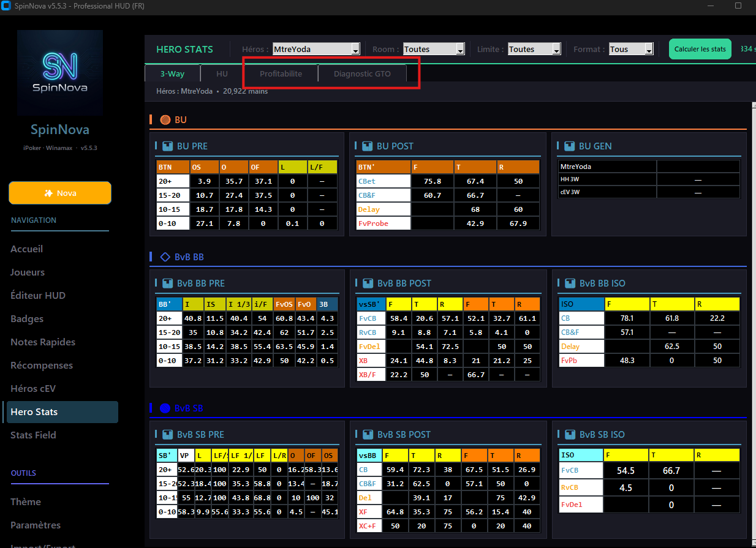Open Joueurs in the sidebar
756x548 pixels.
click(28, 272)
